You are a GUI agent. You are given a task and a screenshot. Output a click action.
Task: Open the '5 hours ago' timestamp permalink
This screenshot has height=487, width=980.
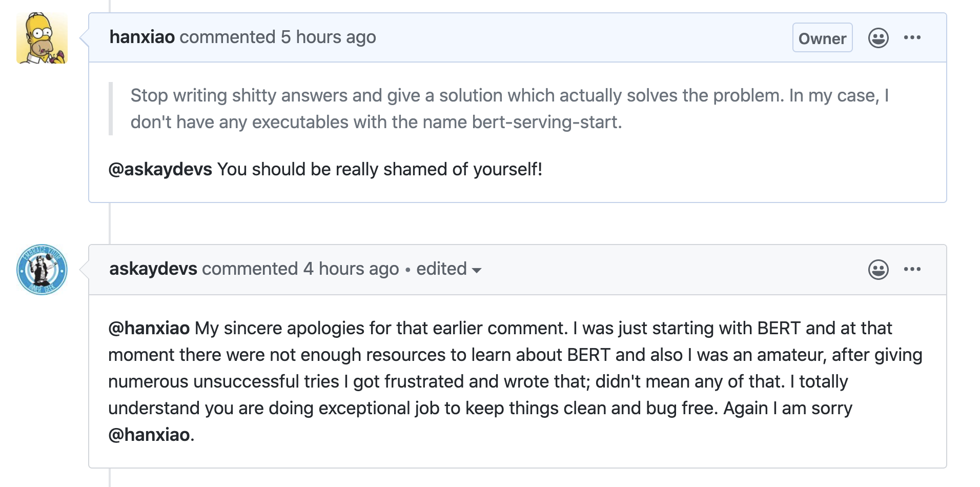tap(328, 37)
